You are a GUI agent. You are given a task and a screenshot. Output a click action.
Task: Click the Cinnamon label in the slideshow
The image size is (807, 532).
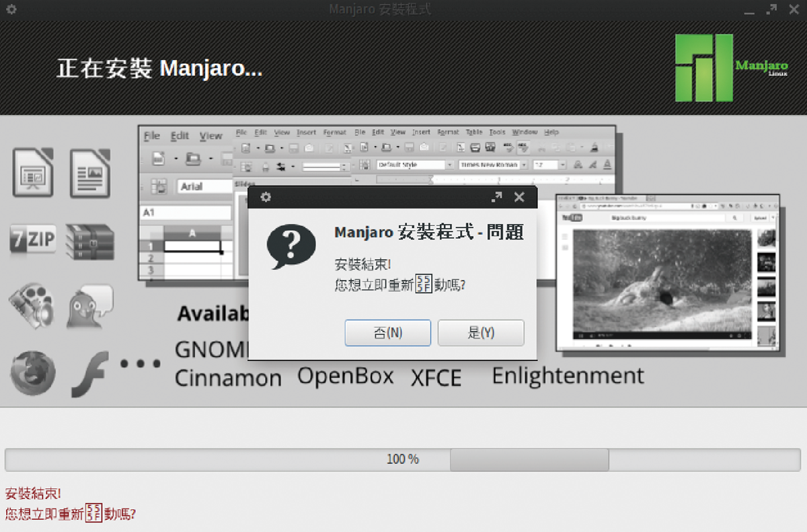[228, 378]
